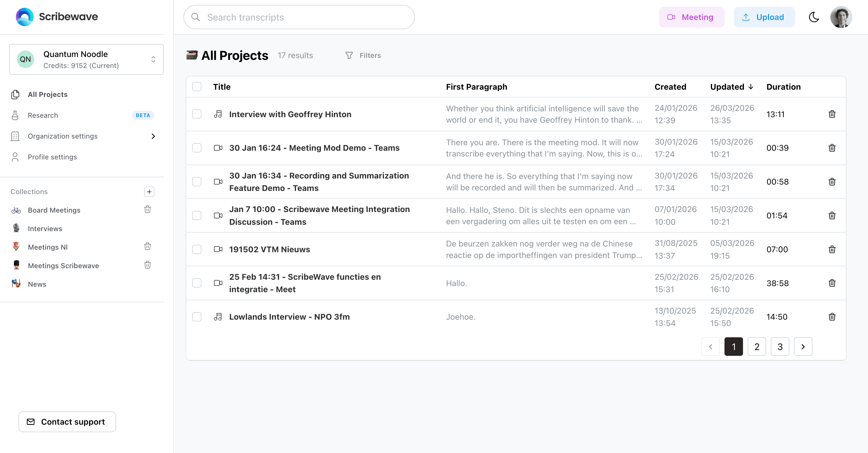Delete the Interview with Geoffrey Hinton transcript

[832, 114]
